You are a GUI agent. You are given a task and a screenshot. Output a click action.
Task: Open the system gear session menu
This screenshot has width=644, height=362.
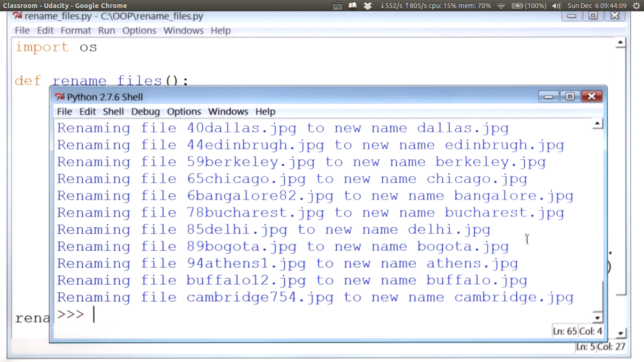click(x=636, y=6)
